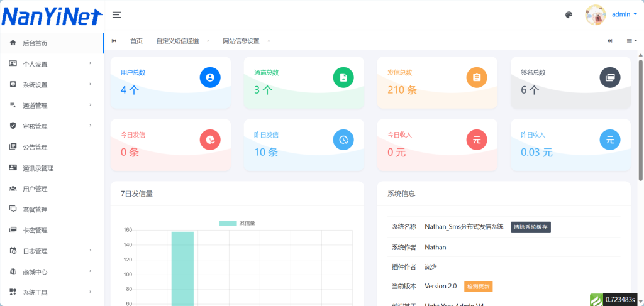Screen dimensions: 644x306
Task: Click the home icon beside 后台首页
Action: tap(13, 43)
